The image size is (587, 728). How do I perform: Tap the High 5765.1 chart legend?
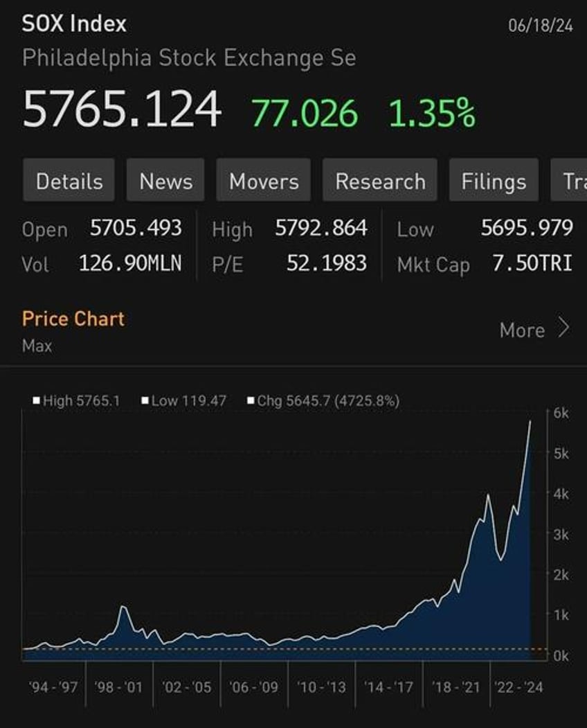pos(77,400)
